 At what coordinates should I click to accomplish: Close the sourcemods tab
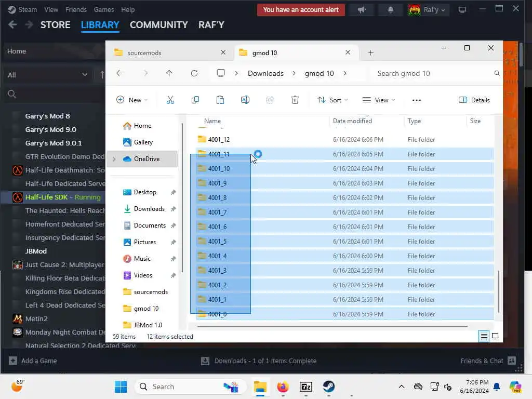(x=223, y=52)
